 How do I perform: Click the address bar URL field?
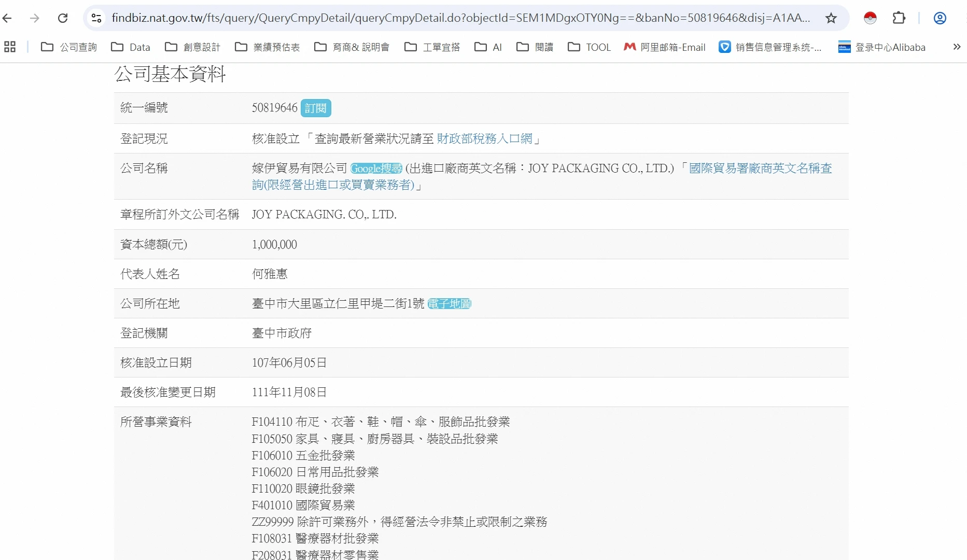460,18
